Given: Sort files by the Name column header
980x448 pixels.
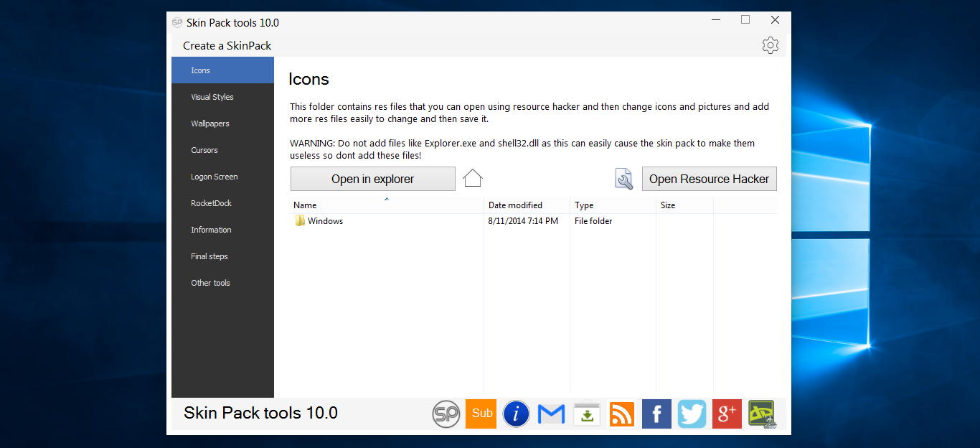Looking at the screenshot, I should (x=386, y=205).
